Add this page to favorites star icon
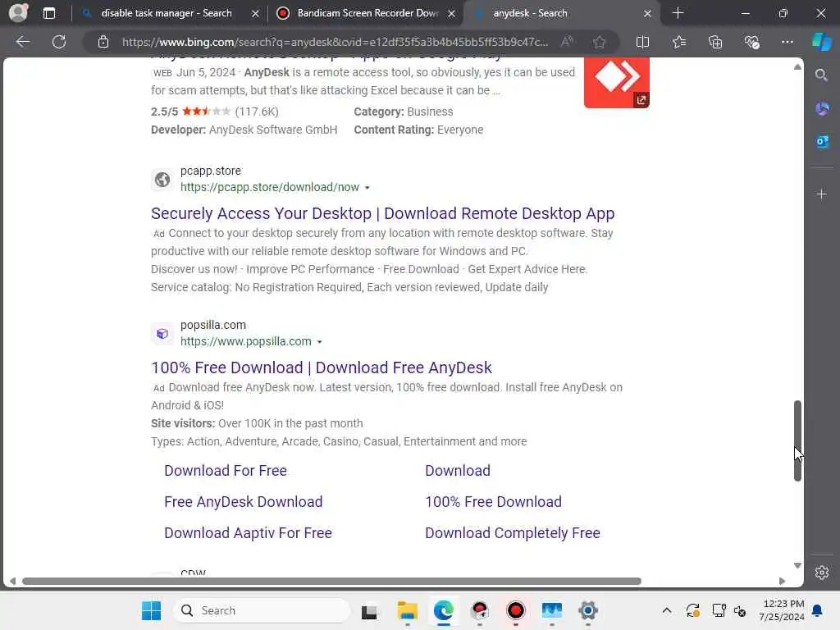 [600, 42]
